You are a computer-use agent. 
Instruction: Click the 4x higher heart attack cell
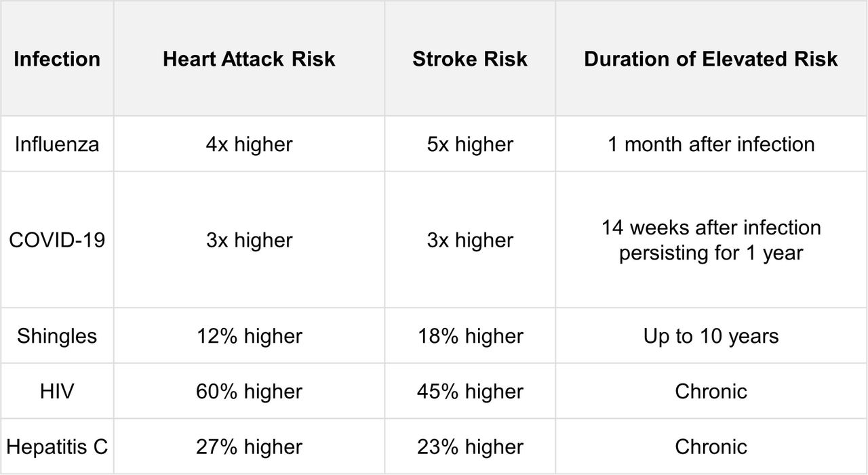(249, 144)
